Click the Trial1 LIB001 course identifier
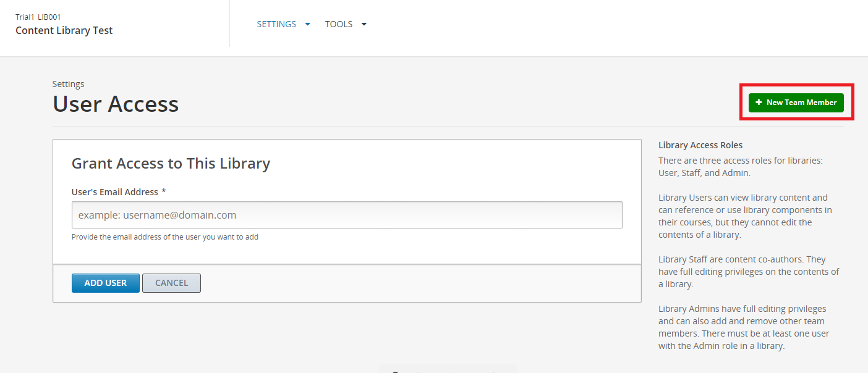 [39, 17]
